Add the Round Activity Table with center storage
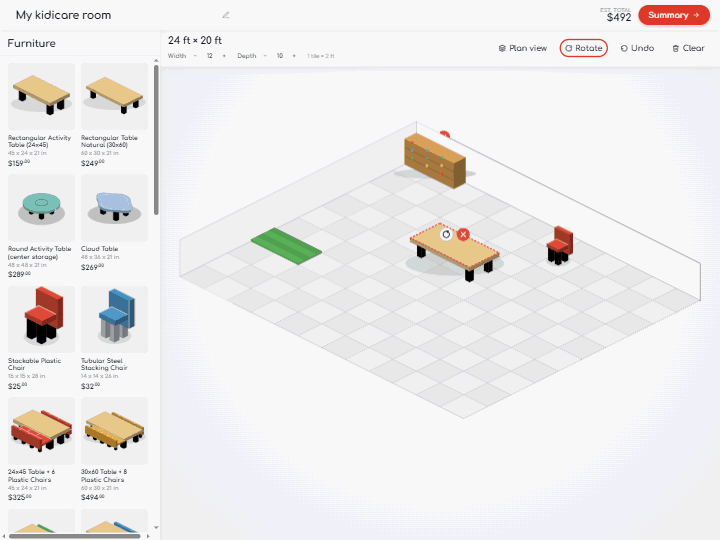Viewport: 720px width, 540px height. [41, 208]
